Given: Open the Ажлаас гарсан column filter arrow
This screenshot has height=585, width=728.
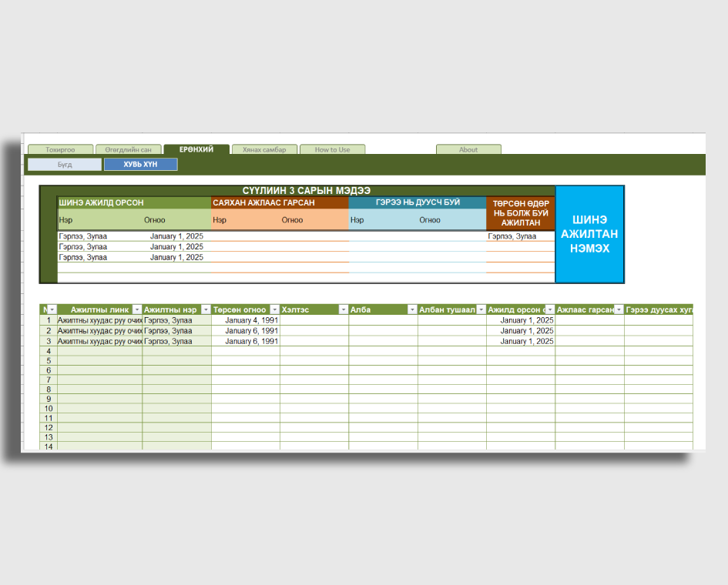Looking at the screenshot, I should 619,309.
